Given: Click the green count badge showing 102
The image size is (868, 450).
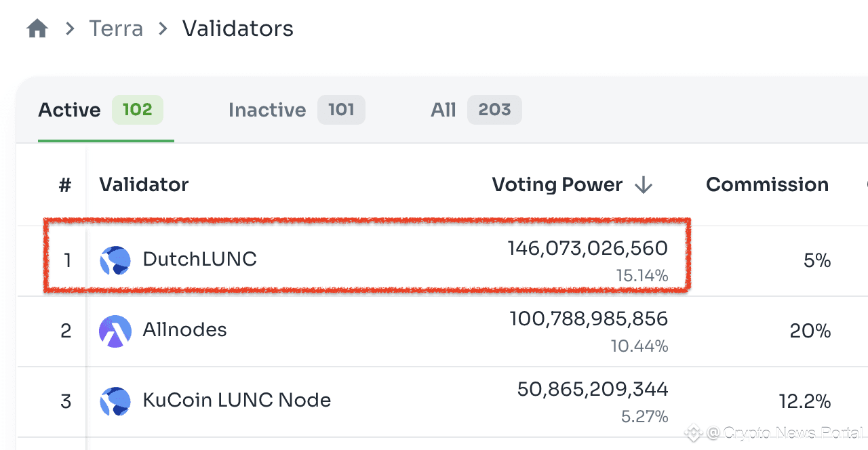Looking at the screenshot, I should pos(138,109).
